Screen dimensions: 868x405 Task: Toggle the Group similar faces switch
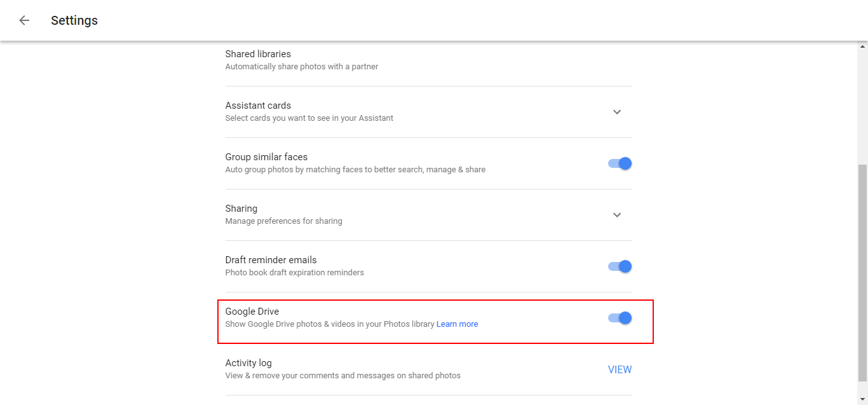(x=620, y=163)
